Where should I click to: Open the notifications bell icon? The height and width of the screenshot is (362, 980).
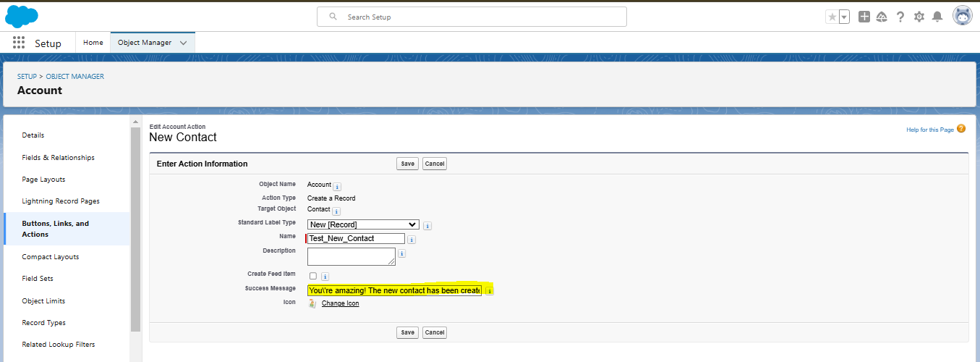(937, 17)
